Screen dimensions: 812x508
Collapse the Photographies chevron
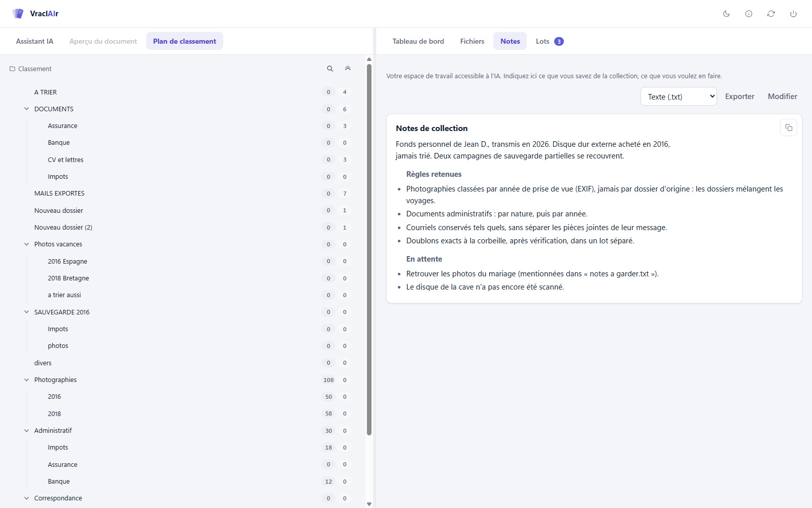tap(26, 379)
